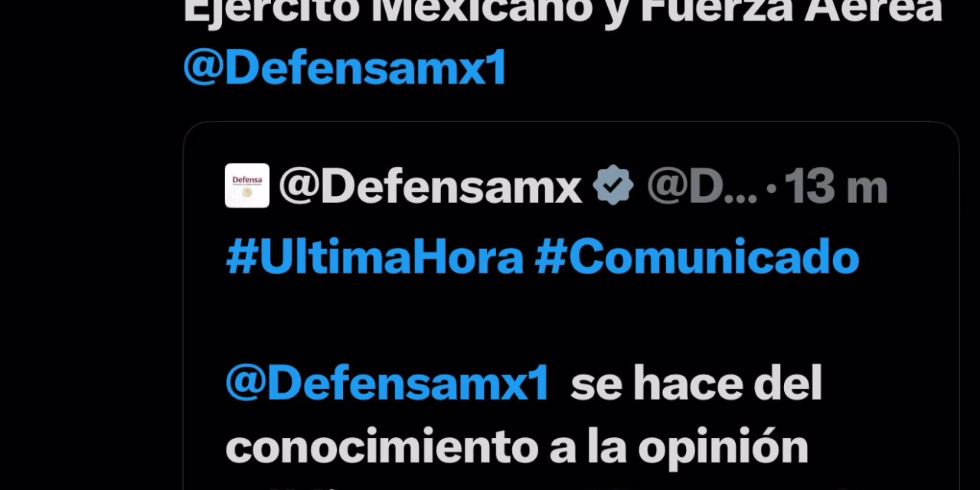Open the #UltimaHora hashtag
This screenshot has height=490, width=980.
click(375, 259)
